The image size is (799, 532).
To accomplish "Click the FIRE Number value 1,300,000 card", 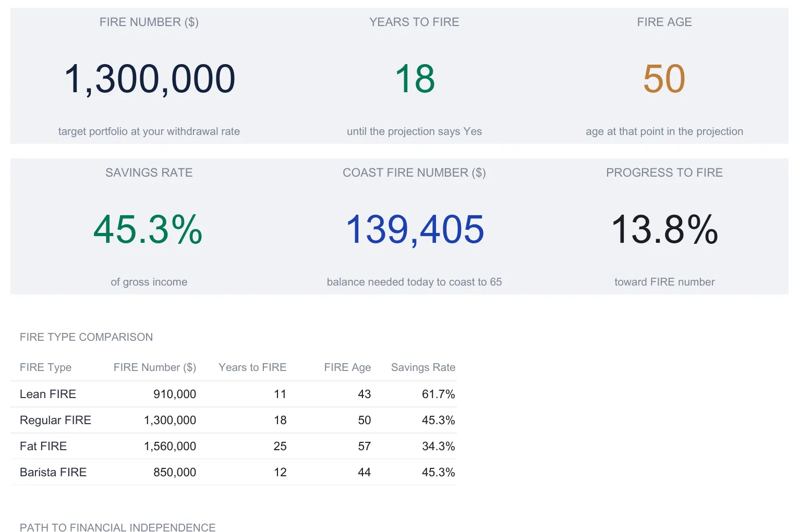I will (x=149, y=79).
